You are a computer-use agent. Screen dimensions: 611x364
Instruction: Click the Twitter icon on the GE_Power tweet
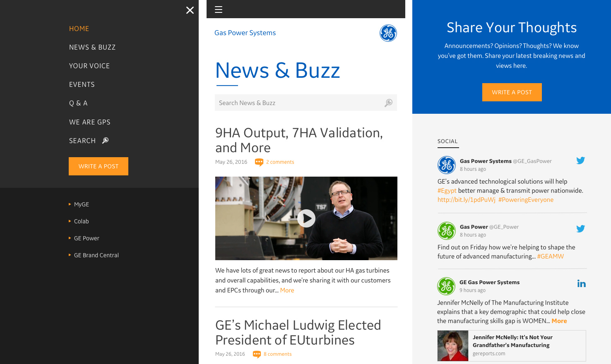pos(581,229)
